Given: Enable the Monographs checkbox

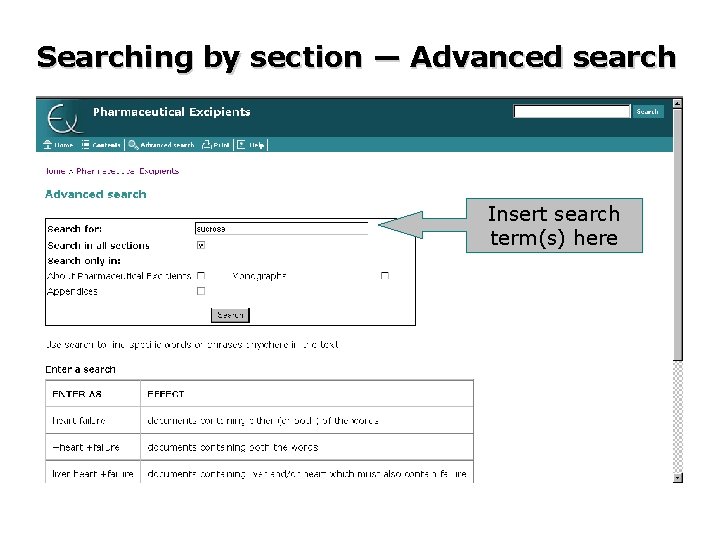Looking at the screenshot, I should tap(385, 276).
